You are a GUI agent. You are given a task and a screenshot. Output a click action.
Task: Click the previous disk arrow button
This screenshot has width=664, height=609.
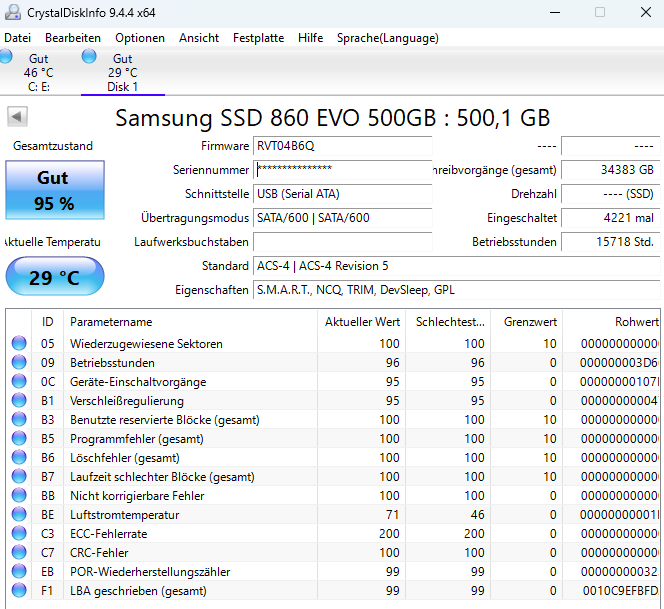[x=17, y=116]
